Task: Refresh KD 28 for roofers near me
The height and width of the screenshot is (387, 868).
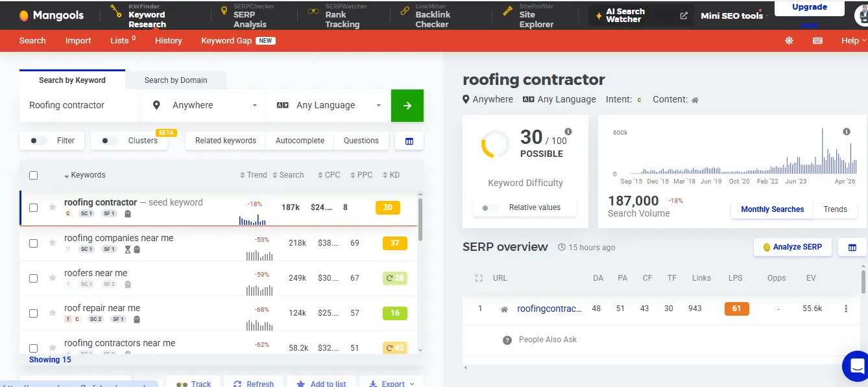Action: (394, 278)
